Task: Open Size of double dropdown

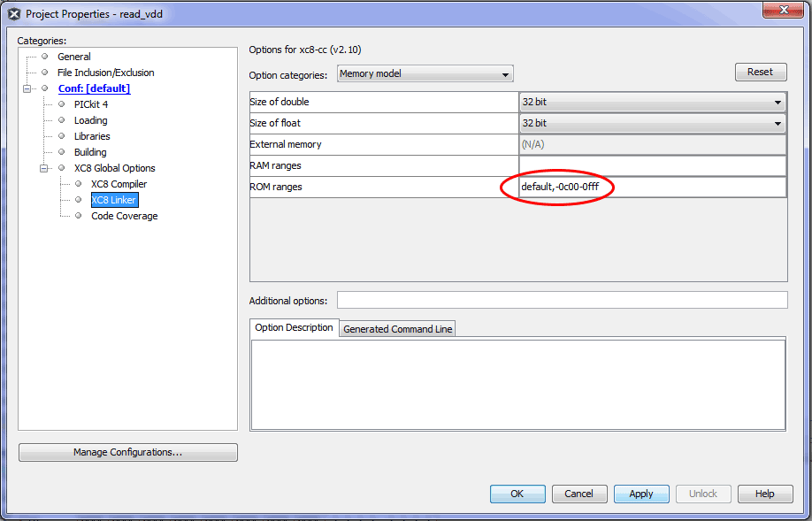Action: click(x=653, y=102)
